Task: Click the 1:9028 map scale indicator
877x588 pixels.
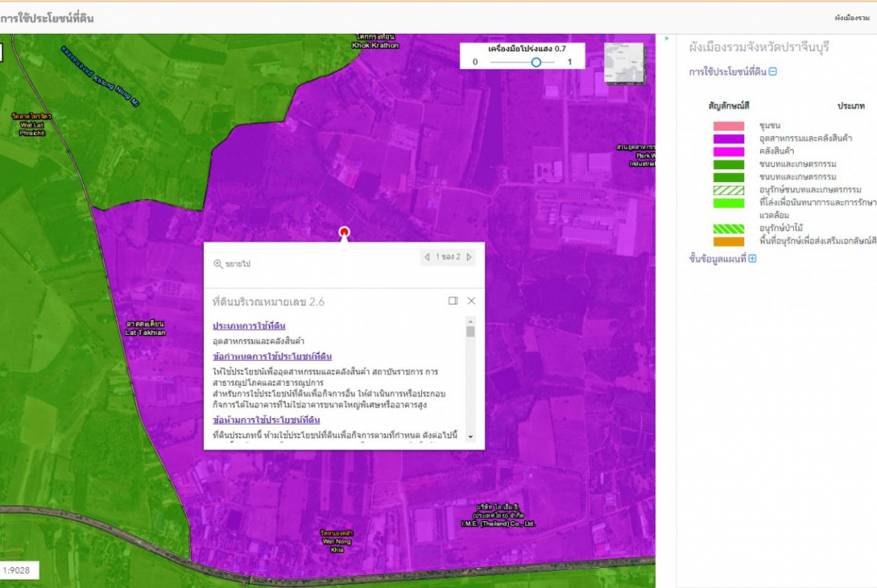Action: pos(16,570)
